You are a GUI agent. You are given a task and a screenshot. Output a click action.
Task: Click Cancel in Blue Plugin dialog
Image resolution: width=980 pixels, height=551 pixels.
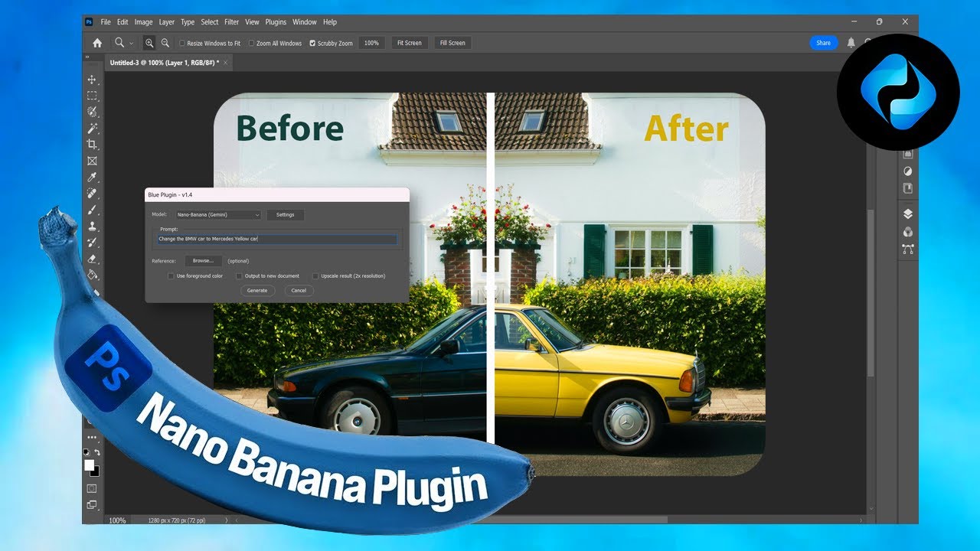(x=299, y=291)
